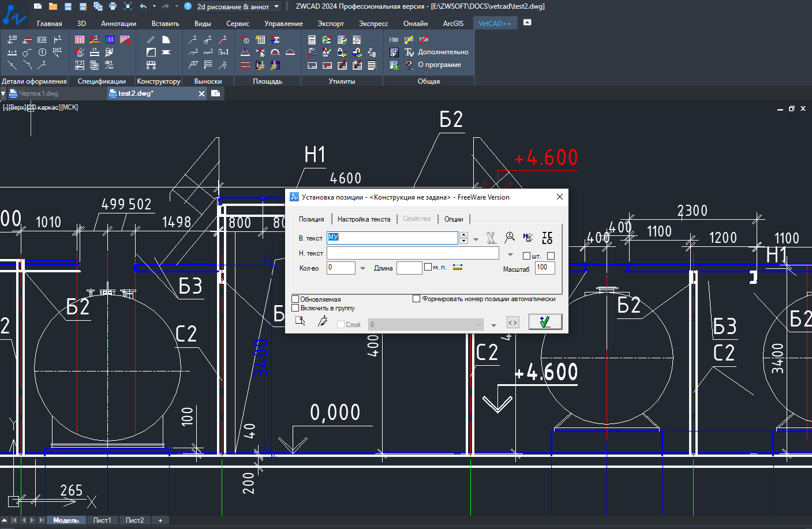
Task: Click the pencil edit icon at dialog bottom
Action: (323, 321)
